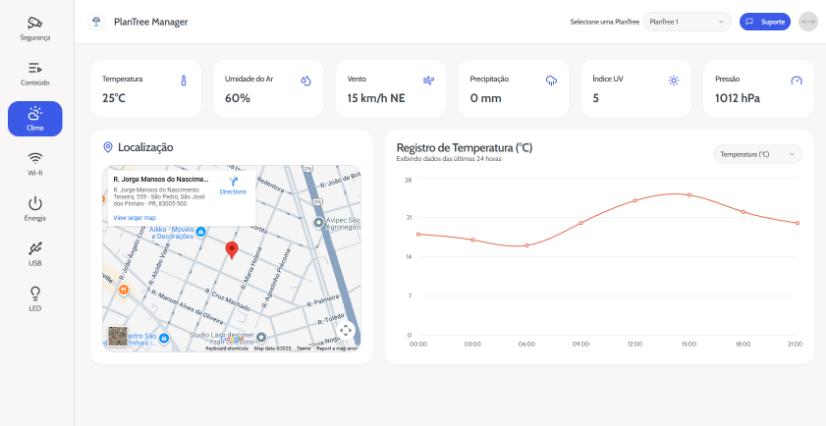The image size is (826, 426).
Task: Open the Segurança sidebar section
Action: 35,28
